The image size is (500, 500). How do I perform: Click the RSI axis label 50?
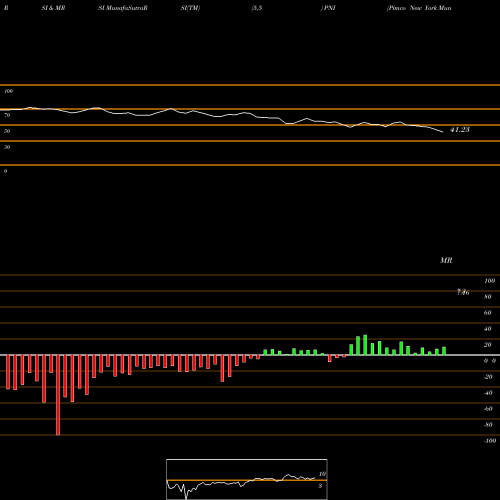tap(7, 131)
